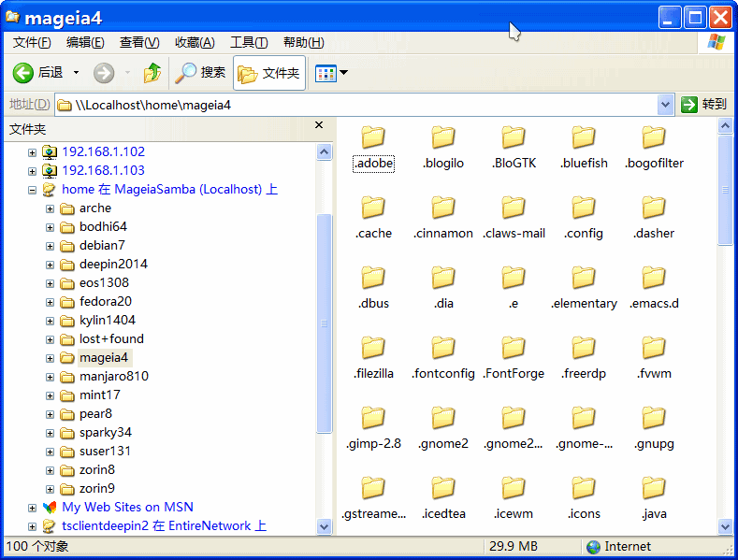Open the Search magnifier tool
Image resolution: width=738 pixels, height=560 pixels.
[200, 73]
